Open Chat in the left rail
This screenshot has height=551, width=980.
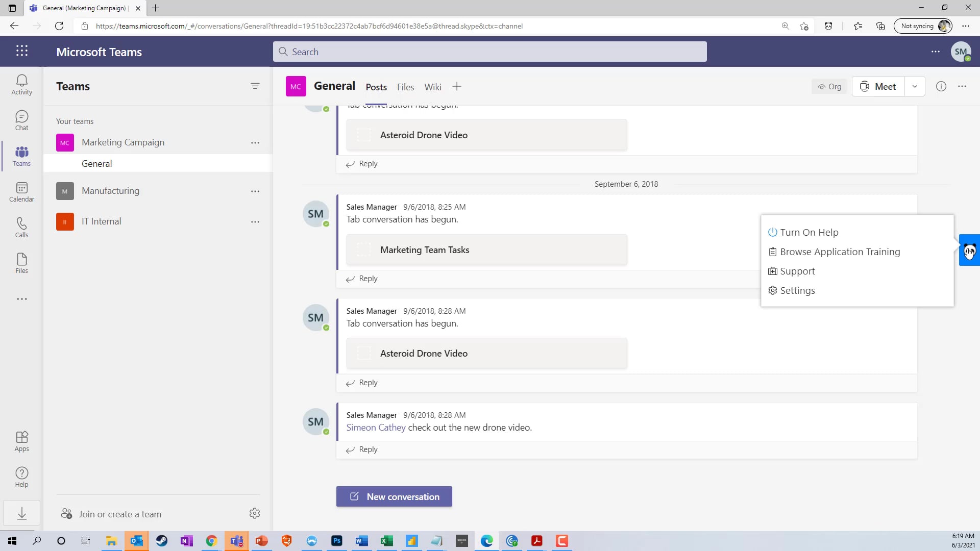[x=21, y=120]
